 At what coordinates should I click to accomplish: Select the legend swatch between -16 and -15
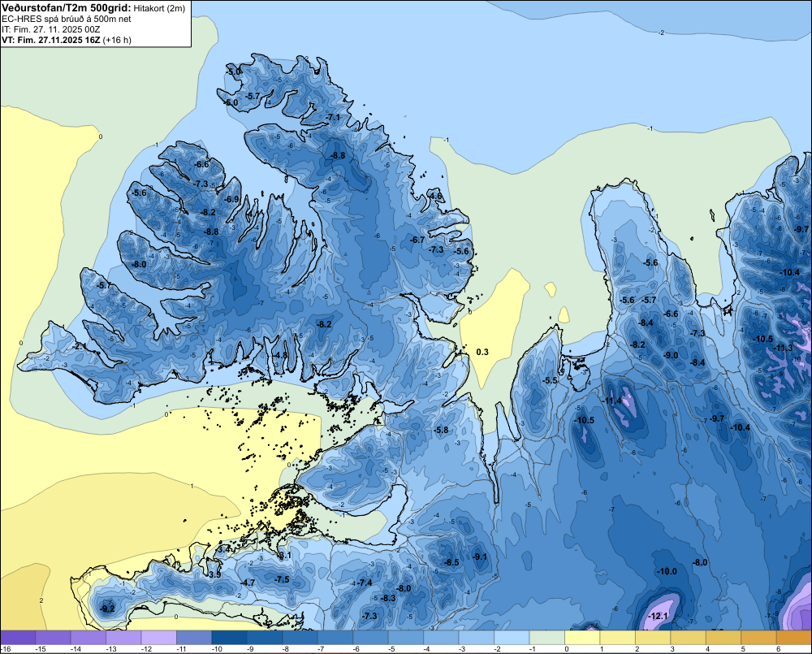click(18, 638)
